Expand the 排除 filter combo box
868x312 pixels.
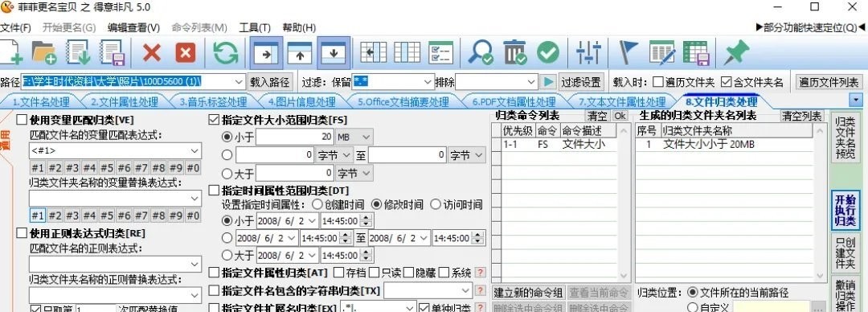click(x=531, y=82)
